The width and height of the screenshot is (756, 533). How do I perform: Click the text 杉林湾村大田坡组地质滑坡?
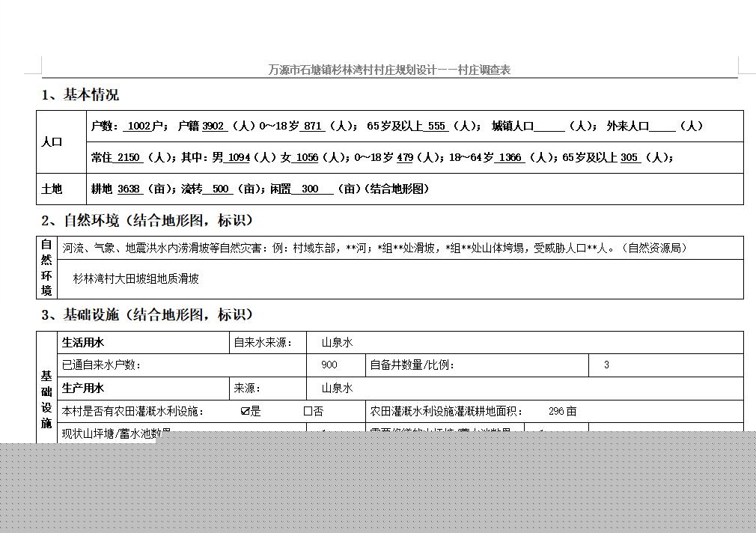pyautogui.click(x=135, y=278)
